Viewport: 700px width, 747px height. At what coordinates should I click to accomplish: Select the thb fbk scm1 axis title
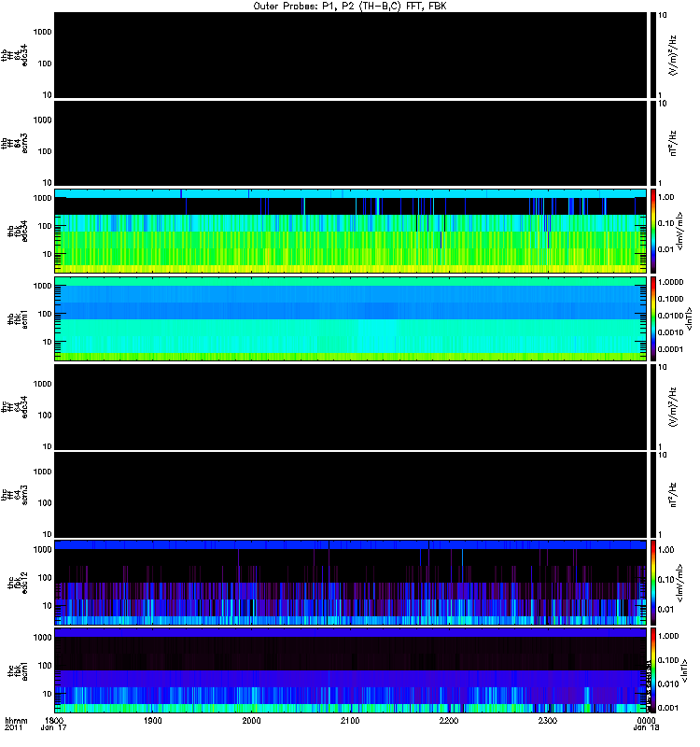[18, 318]
